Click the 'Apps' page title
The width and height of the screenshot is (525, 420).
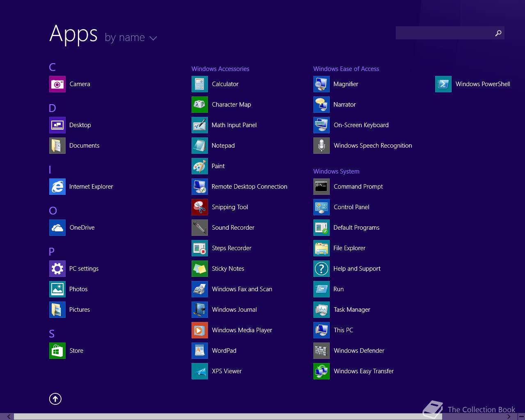(x=73, y=34)
